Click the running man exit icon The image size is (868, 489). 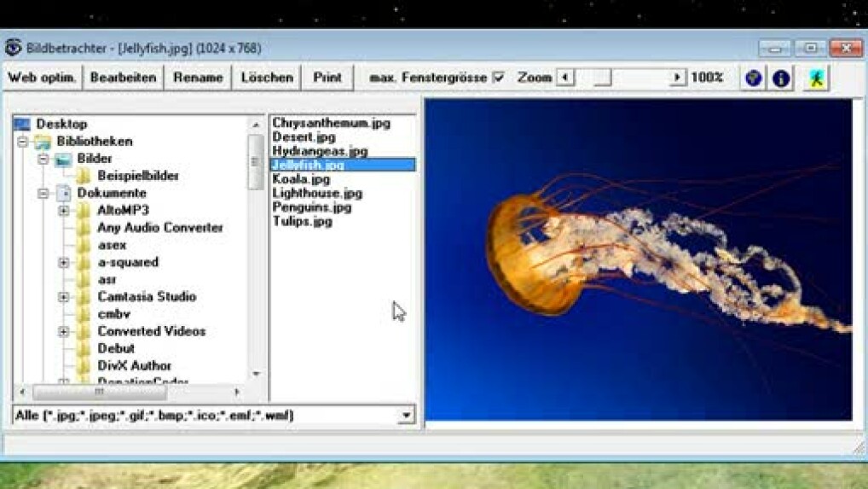click(816, 78)
